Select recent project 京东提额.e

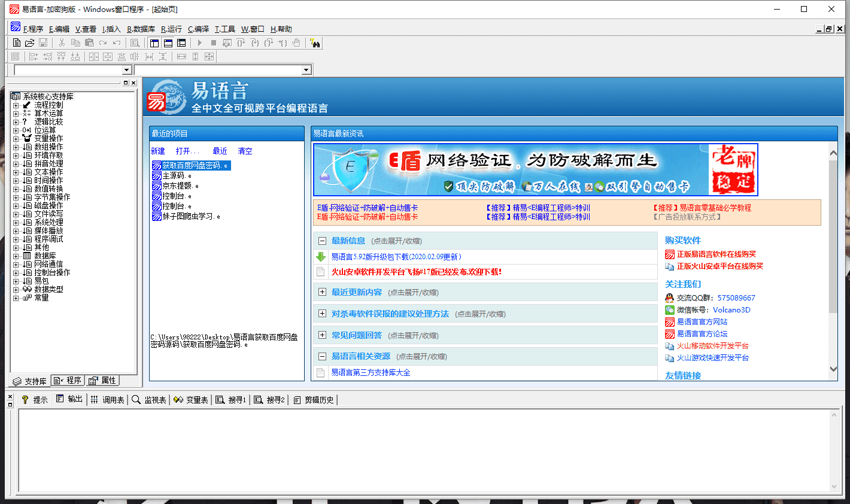pos(175,186)
